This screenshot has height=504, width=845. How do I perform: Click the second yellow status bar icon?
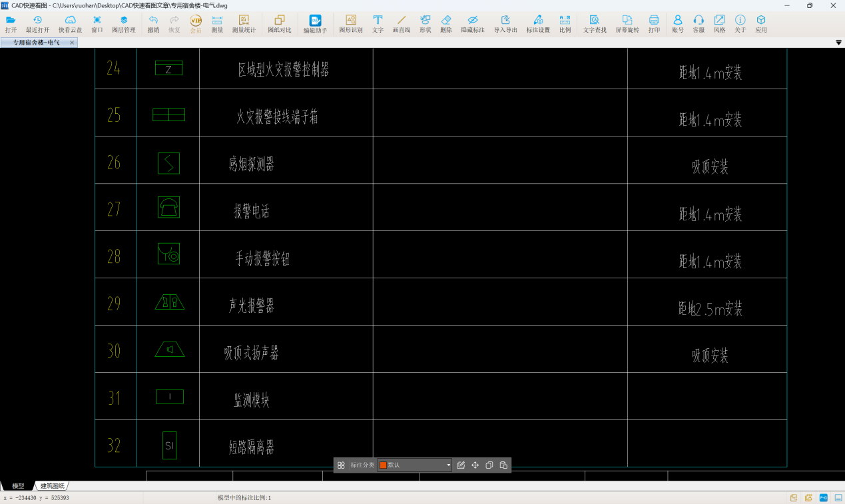click(x=808, y=497)
